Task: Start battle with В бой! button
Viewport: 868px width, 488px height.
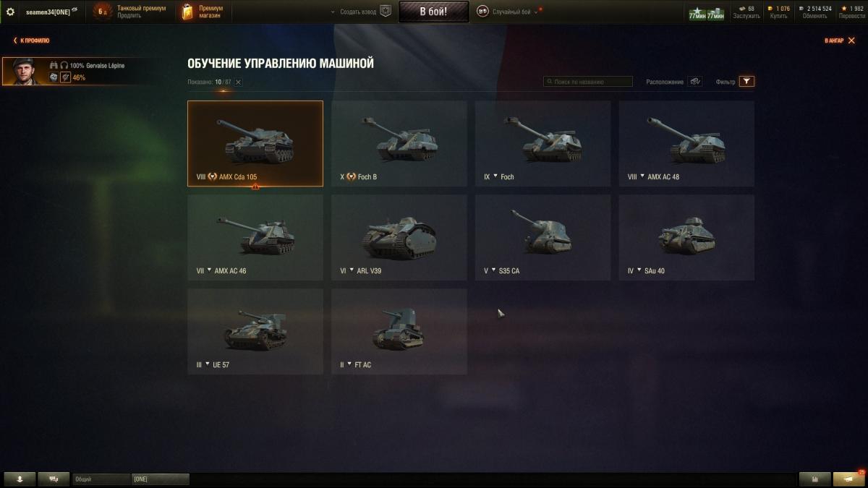Action: pos(433,11)
